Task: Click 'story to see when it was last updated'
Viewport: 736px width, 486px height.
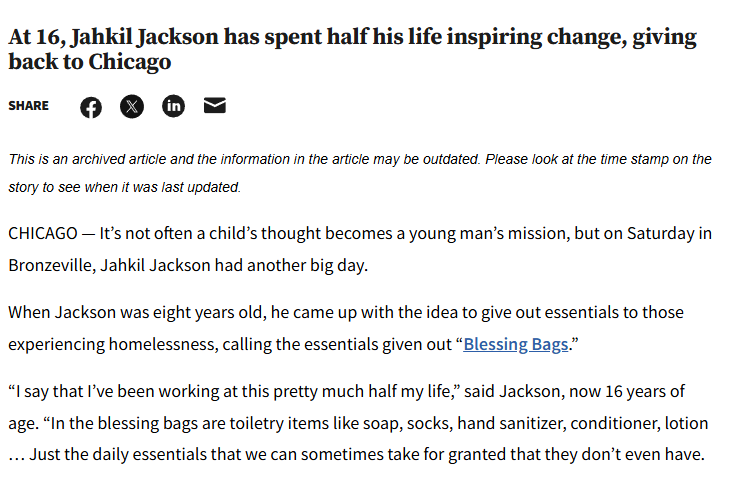Action: 124,187
